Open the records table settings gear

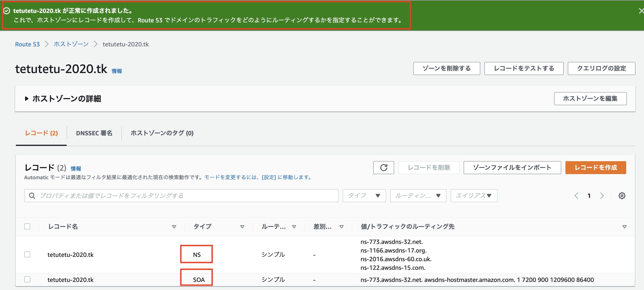622,196
